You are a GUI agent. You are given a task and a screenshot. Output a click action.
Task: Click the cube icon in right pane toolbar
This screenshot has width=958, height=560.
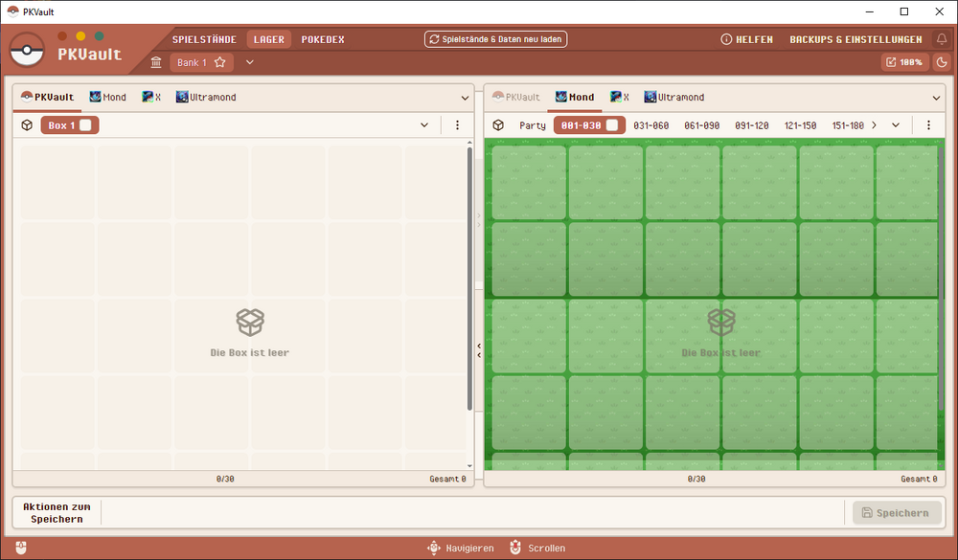[498, 125]
